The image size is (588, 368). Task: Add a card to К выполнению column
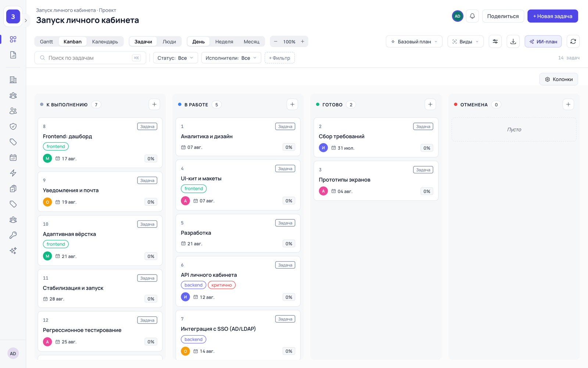coord(154,105)
